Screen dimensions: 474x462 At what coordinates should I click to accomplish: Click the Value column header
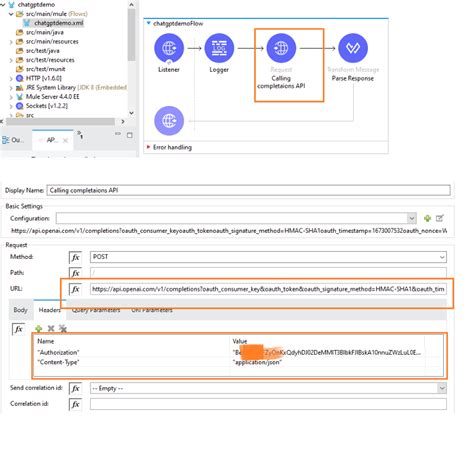[x=240, y=341]
